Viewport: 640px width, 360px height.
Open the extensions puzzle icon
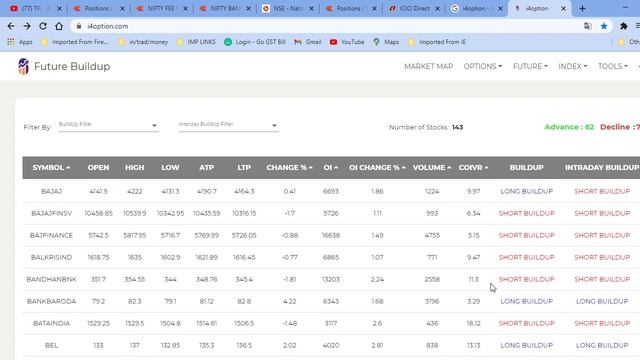(624, 26)
